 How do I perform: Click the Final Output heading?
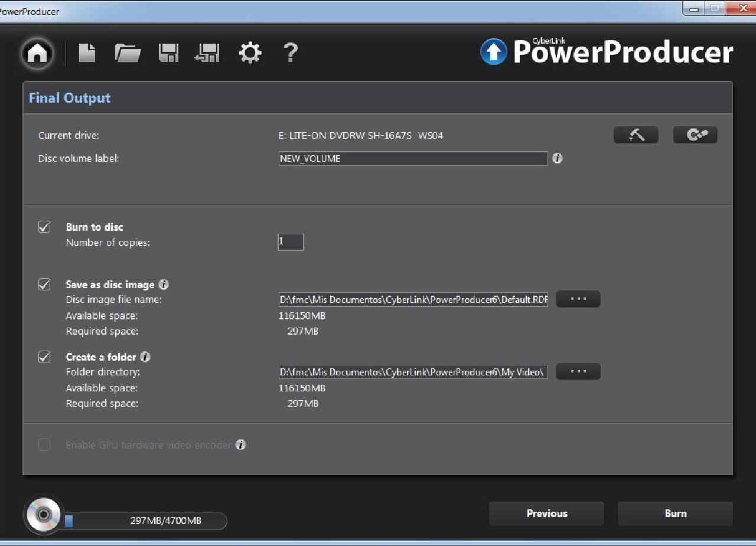tap(70, 98)
